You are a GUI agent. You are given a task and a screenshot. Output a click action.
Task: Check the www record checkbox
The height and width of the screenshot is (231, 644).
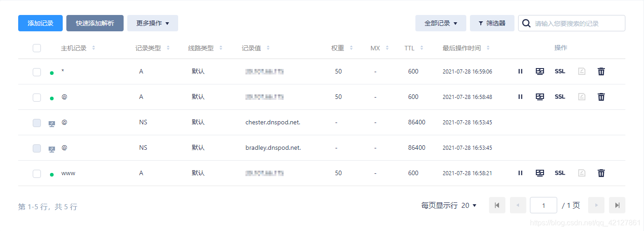pyautogui.click(x=37, y=173)
